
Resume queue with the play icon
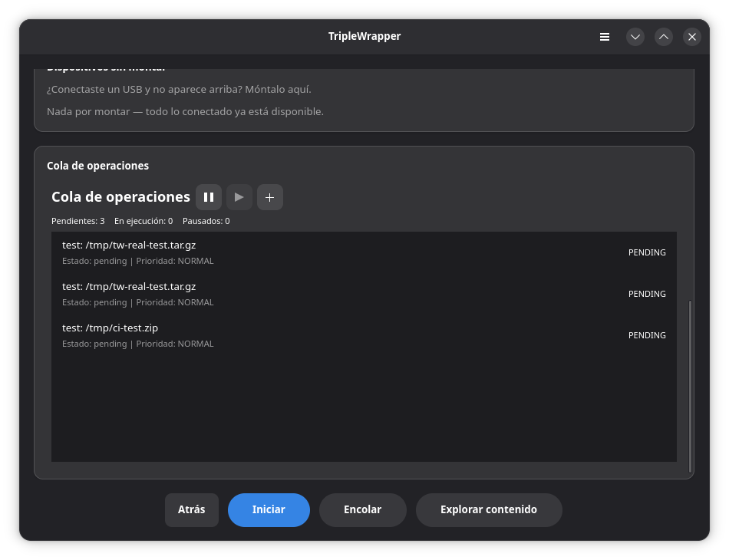click(x=239, y=197)
